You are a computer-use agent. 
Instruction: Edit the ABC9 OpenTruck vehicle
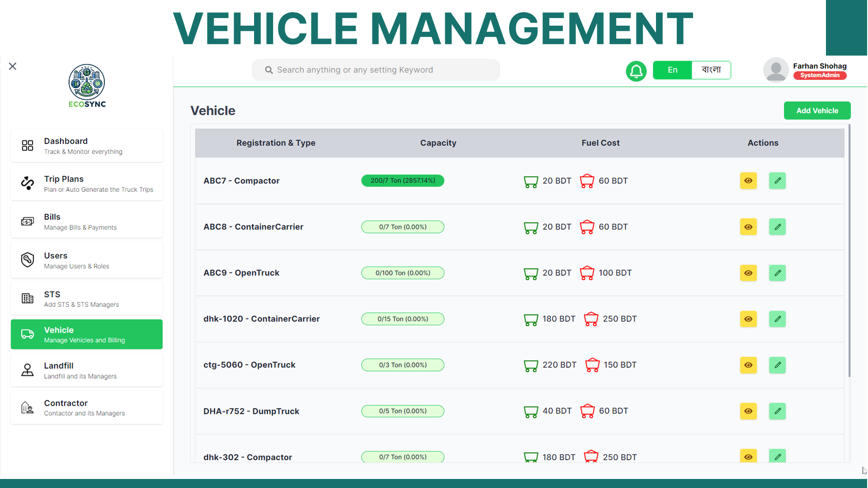pos(777,273)
